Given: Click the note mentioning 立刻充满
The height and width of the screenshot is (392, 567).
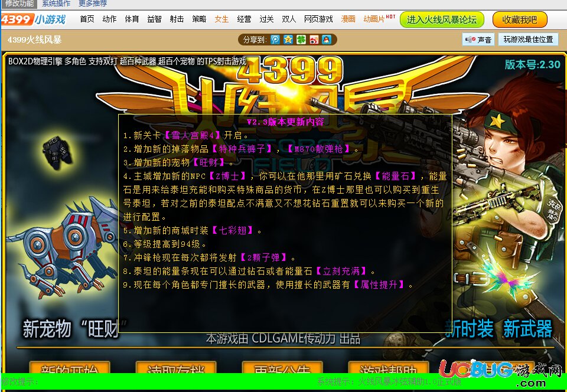Looking at the screenshot, I should pyautogui.click(x=249, y=271).
